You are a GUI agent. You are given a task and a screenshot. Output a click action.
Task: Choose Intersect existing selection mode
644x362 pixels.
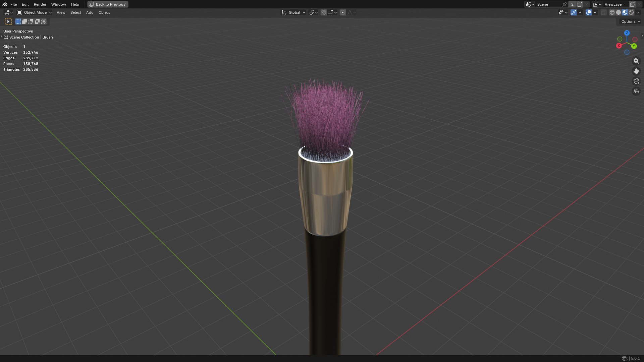click(x=44, y=21)
